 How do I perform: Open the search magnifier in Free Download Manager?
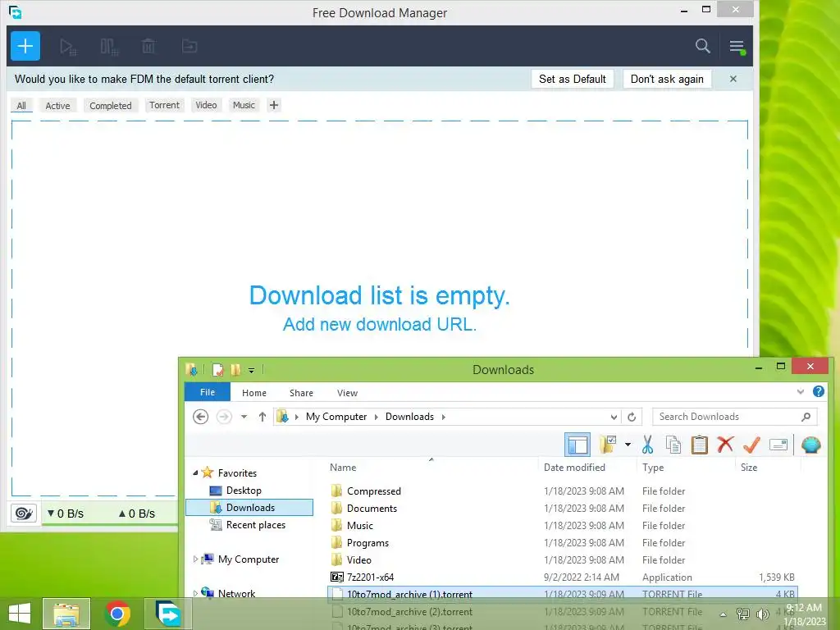[702, 46]
